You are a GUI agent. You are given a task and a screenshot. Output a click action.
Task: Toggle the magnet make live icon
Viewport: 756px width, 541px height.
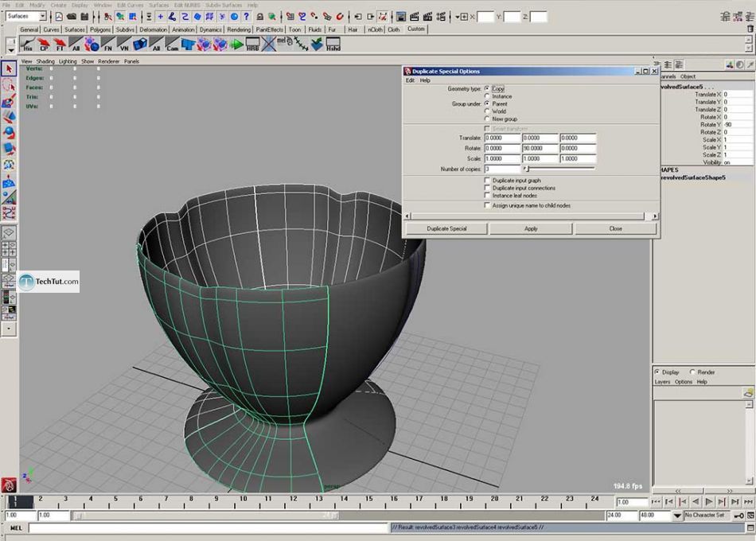click(x=340, y=17)
